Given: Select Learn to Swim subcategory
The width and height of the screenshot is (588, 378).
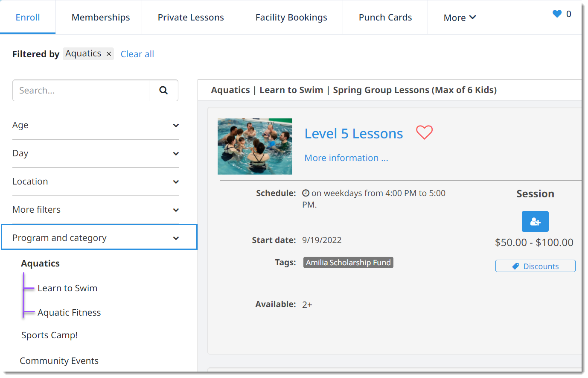Looking at the screenshot, I should click(67, 288).
